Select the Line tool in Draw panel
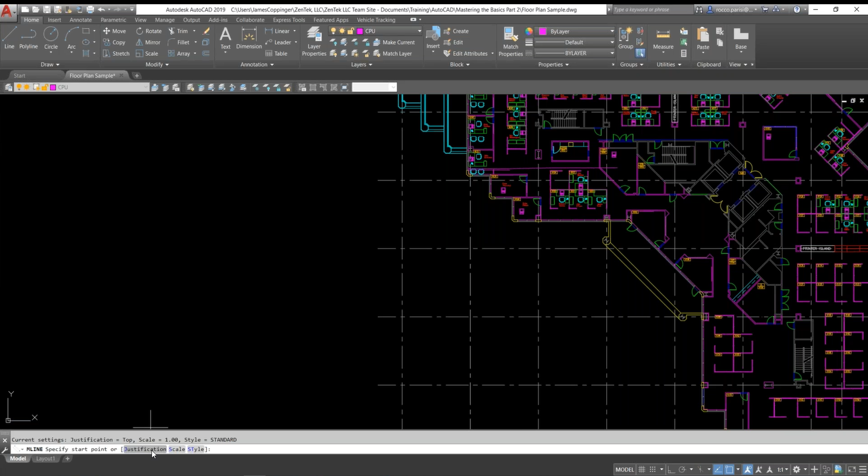Image resolution: width=868 pixels, height=476 pixels. [x=9, y=38]
